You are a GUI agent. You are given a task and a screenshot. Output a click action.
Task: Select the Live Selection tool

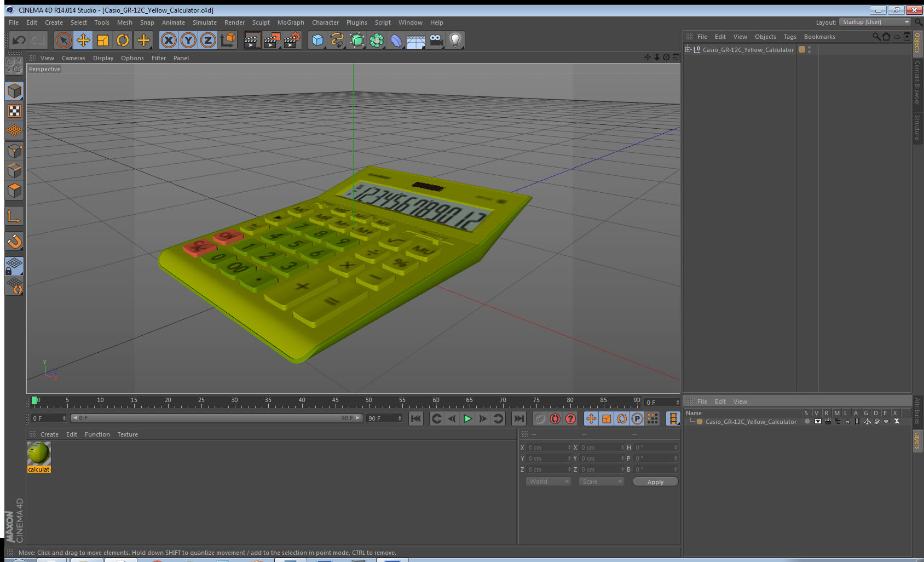(x=63, y=40)
